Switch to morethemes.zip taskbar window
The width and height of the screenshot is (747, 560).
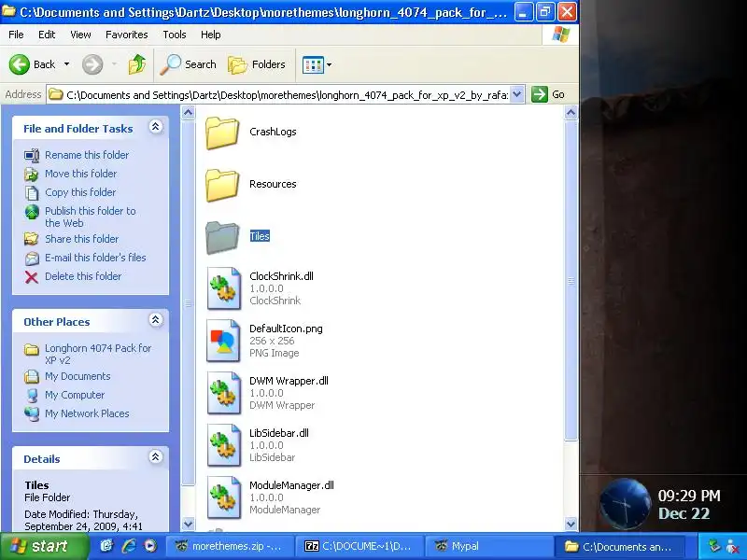(229, 546)
